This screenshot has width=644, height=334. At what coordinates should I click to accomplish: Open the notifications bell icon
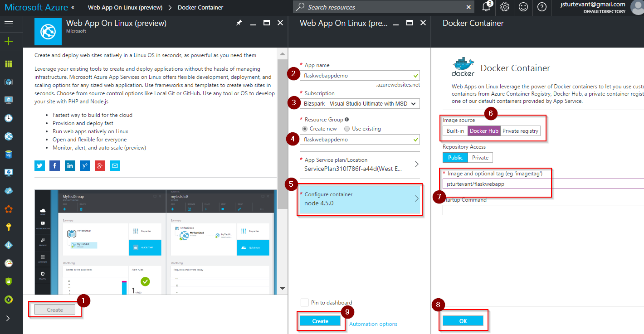486,7
